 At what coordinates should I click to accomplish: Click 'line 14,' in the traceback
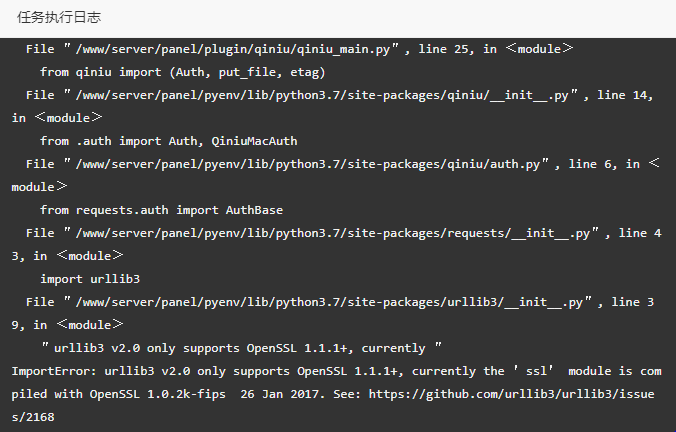pyautogui.click(x=625, y=95)
